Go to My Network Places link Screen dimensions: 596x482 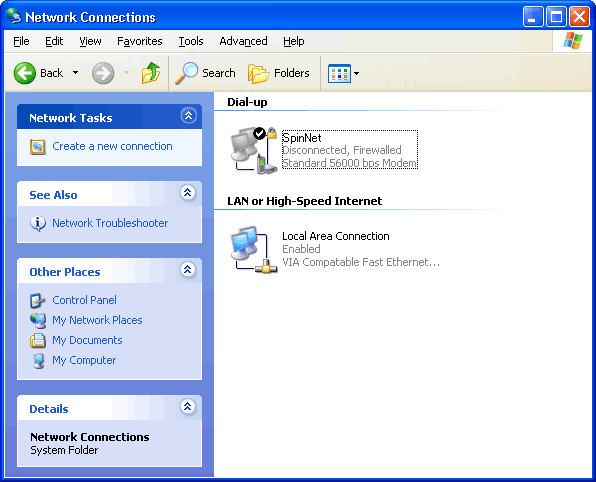pos(97,320)
